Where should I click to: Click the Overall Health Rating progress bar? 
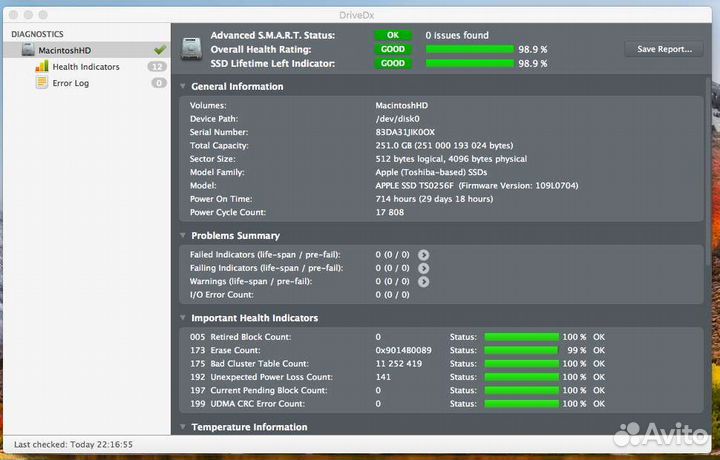click(x=470, y=49)
